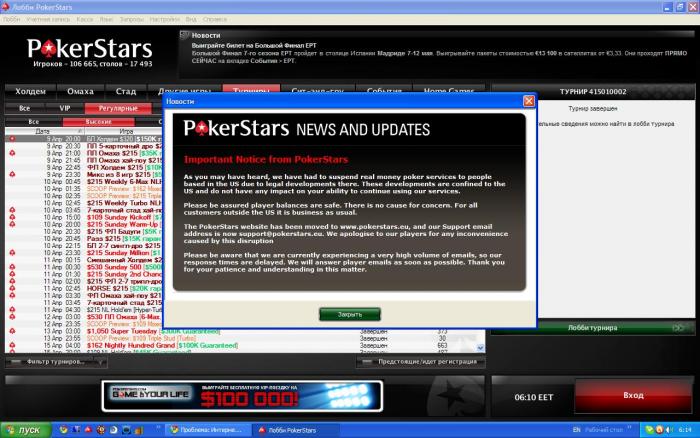
Task: Click spade icon of $530 ПЛ Омаха 6-Max row
Action: pyautogui.click(x=12, y=317)
